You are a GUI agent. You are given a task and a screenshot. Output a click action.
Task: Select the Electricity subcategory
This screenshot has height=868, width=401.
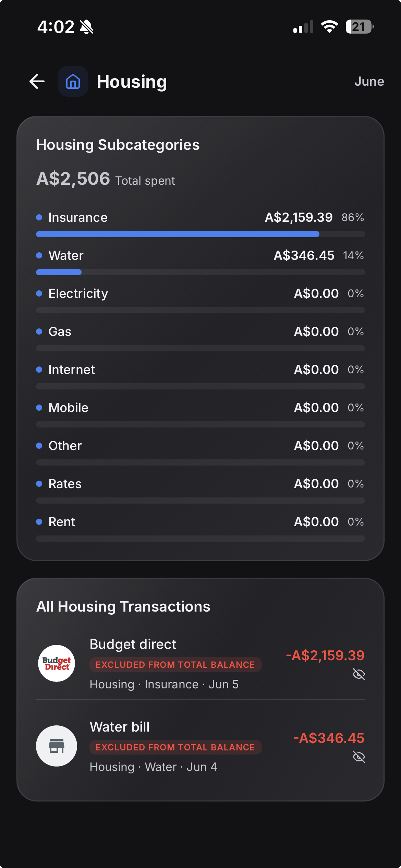[200, 300]
